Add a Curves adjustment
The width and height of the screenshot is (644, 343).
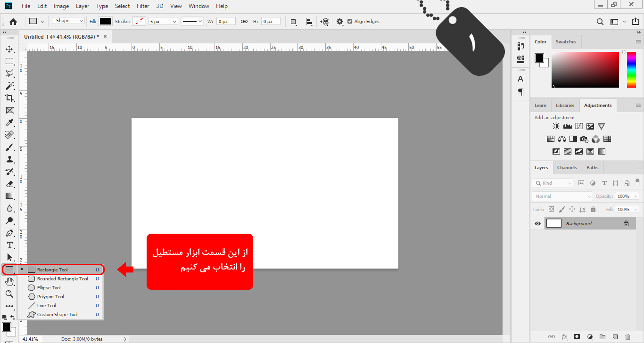coord(578,126)
